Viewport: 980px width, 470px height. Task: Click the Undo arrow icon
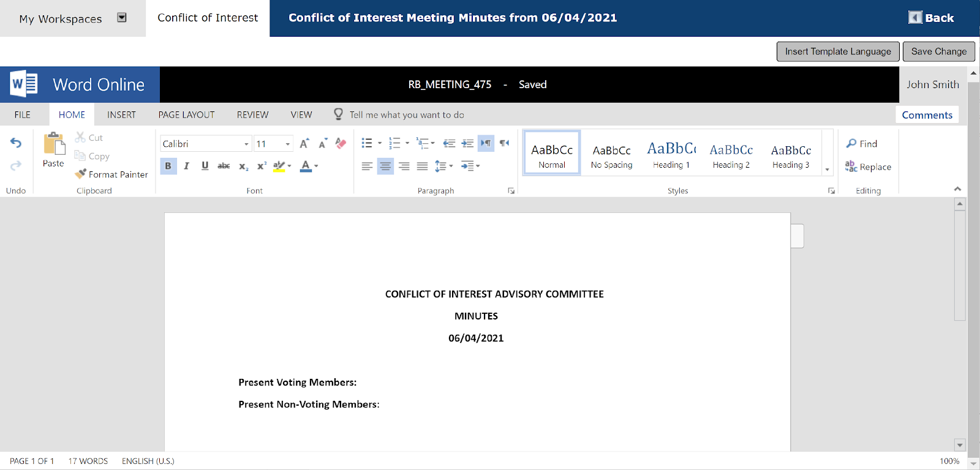(16, 143)
